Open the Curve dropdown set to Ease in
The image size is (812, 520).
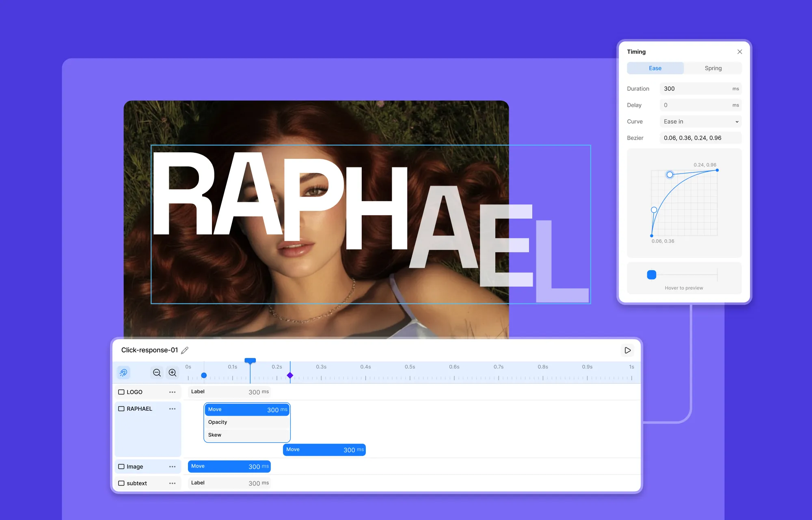[x=701, y=121]
